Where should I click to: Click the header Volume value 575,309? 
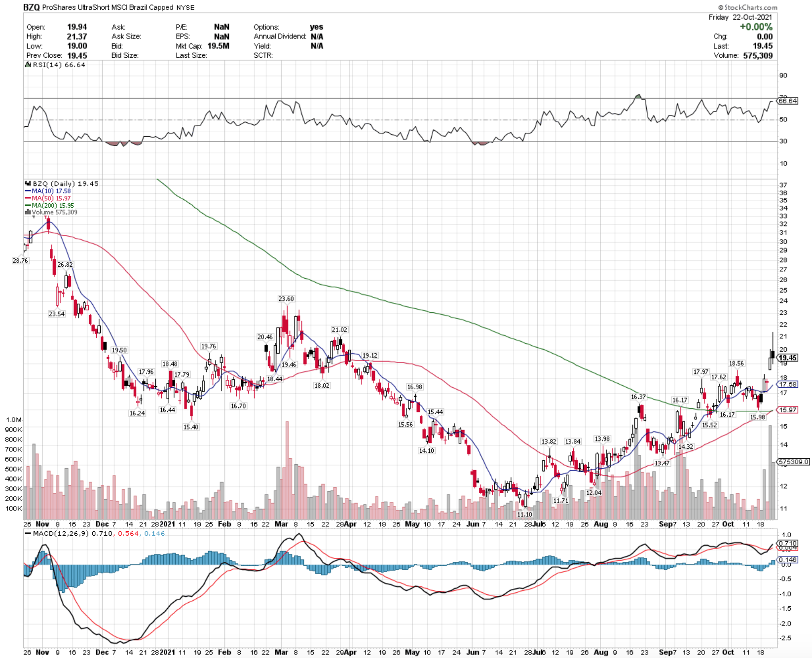pos(758,56)
